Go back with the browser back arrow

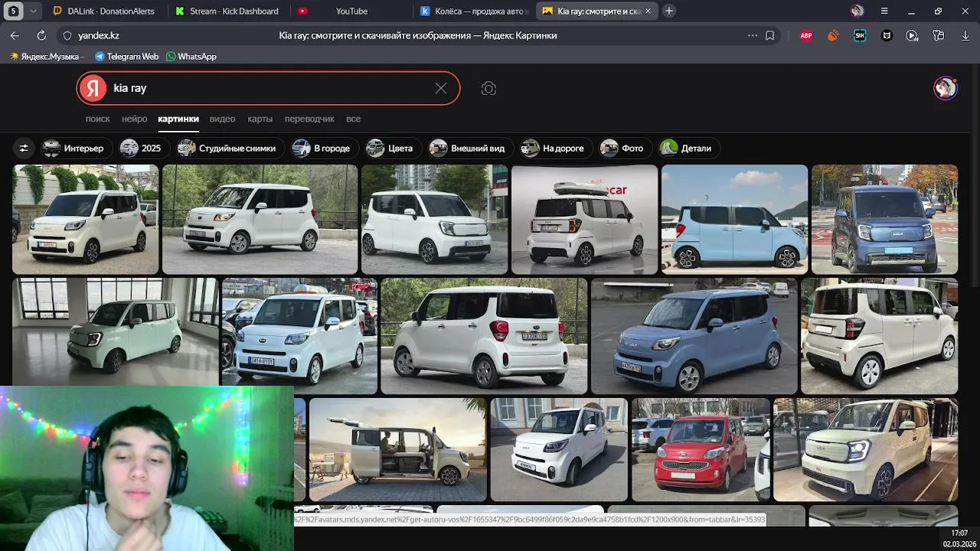15,35
